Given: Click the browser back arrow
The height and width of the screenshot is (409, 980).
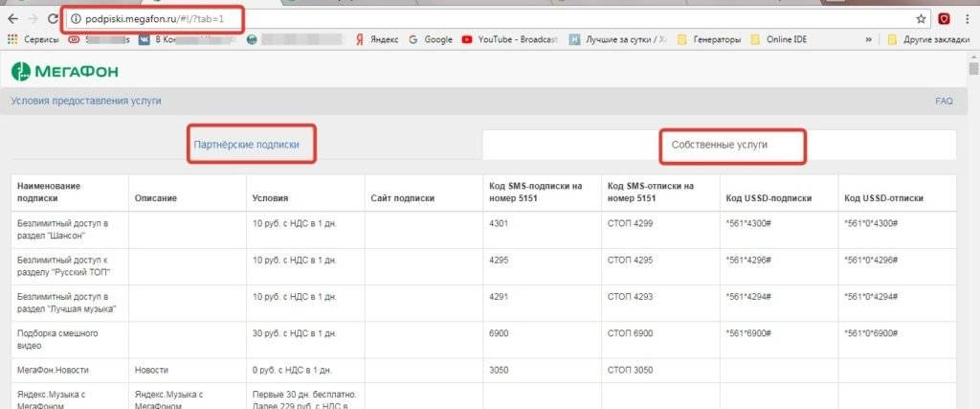Looking at the screenshot, I should pos(11,18).
